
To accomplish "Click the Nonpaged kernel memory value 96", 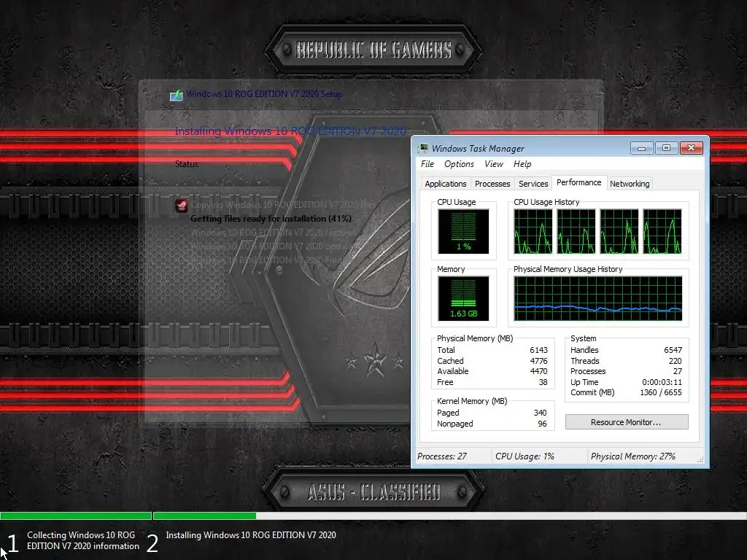I will (542, 424).
